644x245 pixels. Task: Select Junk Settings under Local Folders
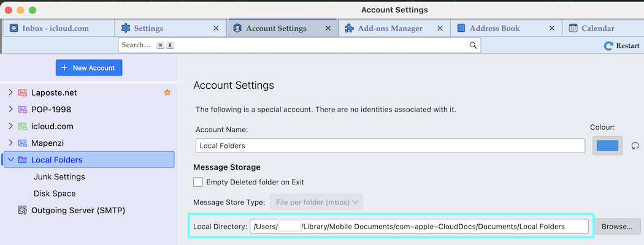tap(59, 176)
